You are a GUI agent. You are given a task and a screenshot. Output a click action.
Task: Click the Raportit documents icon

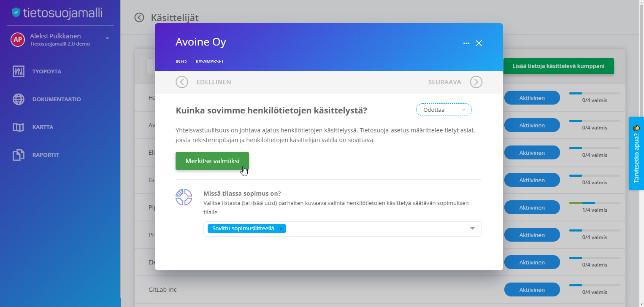point(18,155)
